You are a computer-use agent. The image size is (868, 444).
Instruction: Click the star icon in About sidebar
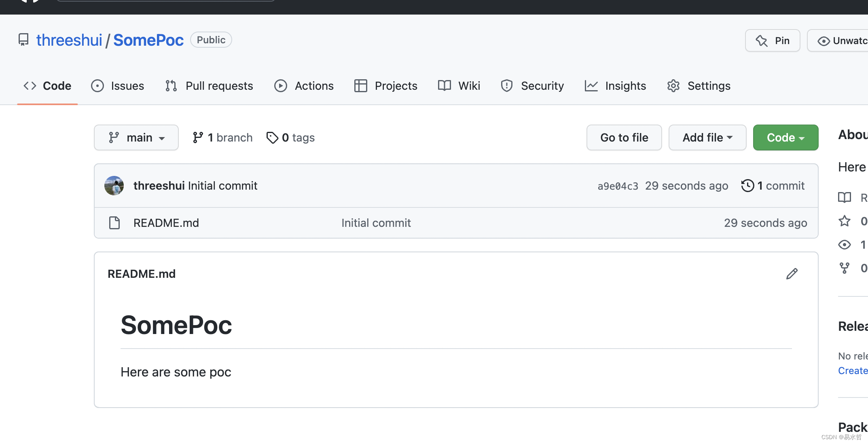click(845, 221)
